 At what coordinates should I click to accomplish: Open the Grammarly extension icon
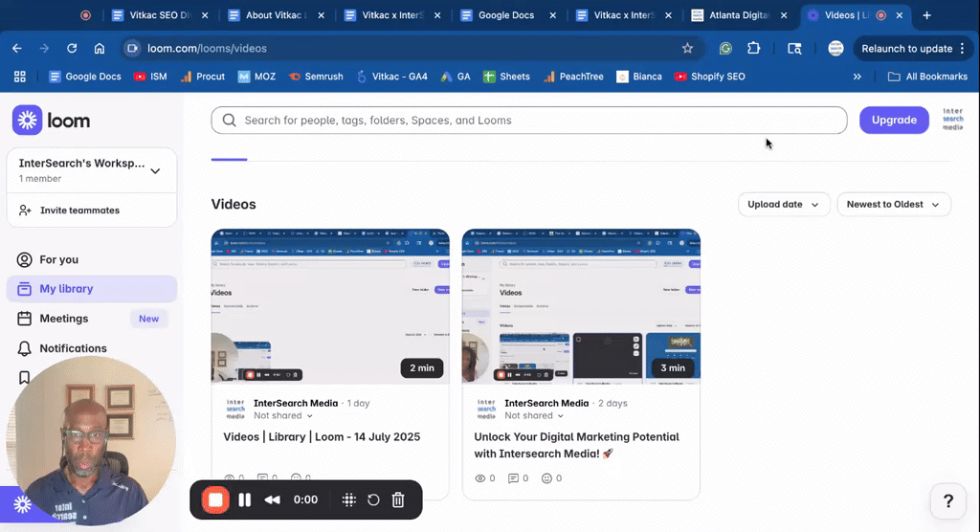click(725, 48)
